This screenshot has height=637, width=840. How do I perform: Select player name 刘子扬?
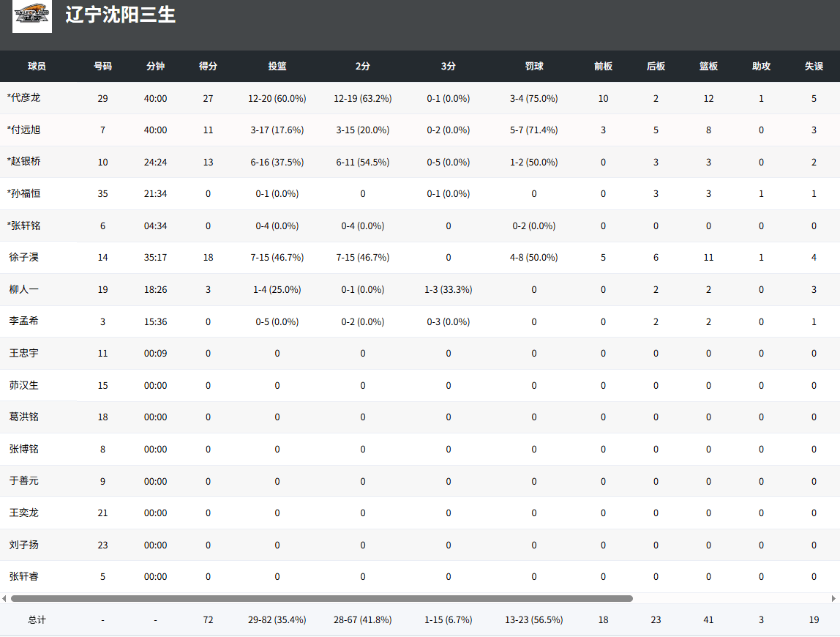click(23, 545)
